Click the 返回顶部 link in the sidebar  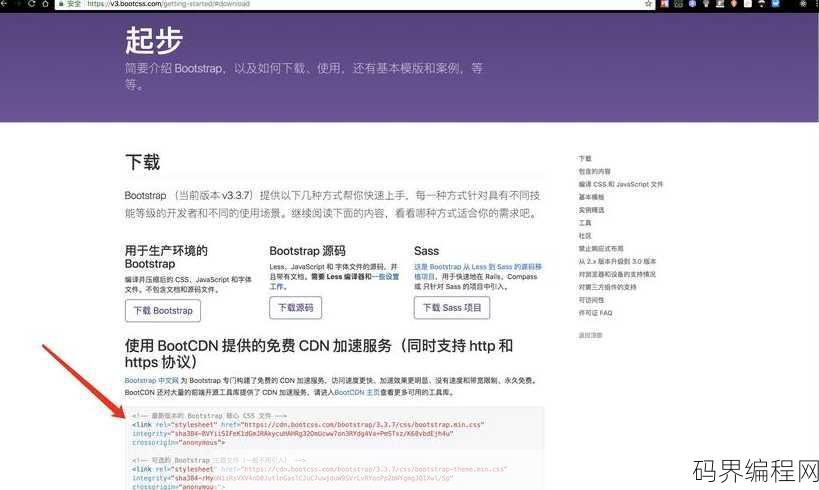pyautogui.click(x=590, y=335)
